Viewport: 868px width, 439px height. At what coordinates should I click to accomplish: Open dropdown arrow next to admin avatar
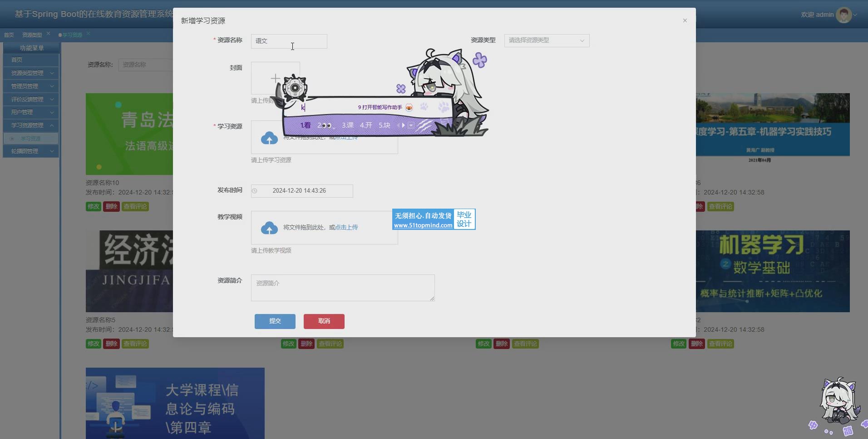[x=855, y=15]
